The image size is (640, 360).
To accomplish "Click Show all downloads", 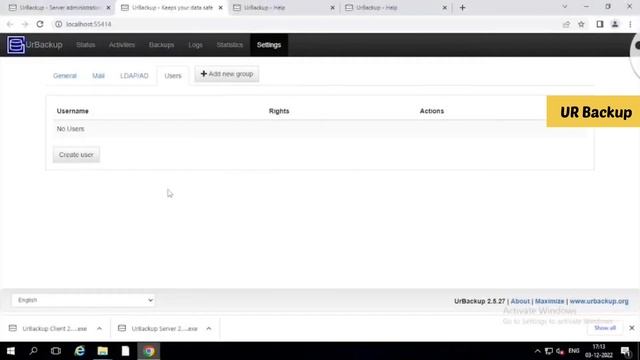I will coord(605,328).
